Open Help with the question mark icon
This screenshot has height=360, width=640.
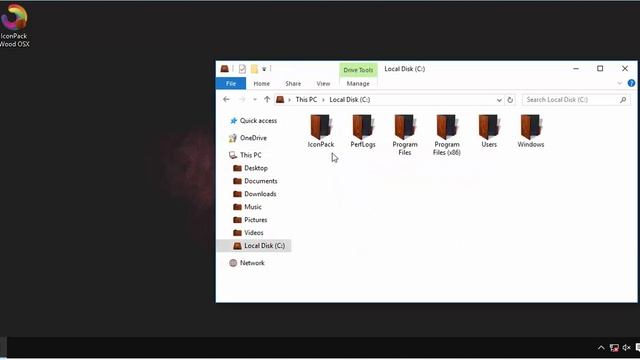click(x=631, y=83)
